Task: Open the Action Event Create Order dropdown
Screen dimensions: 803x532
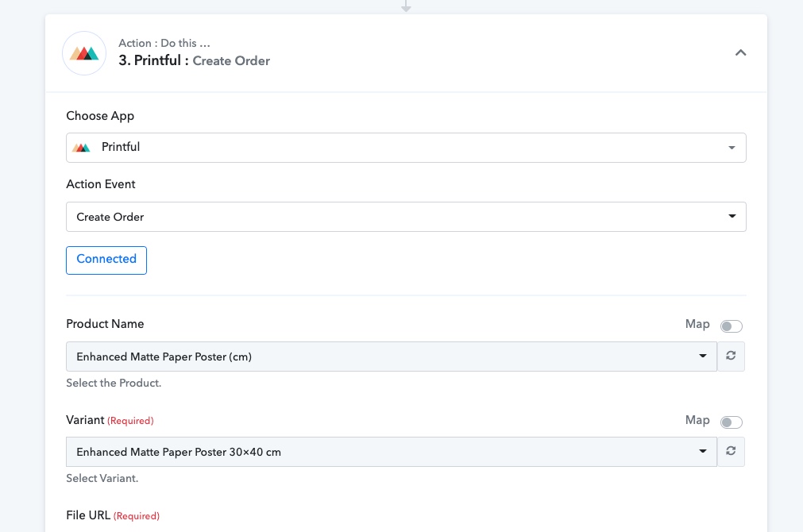Action: pyautogui.click(x=406, y=217)
